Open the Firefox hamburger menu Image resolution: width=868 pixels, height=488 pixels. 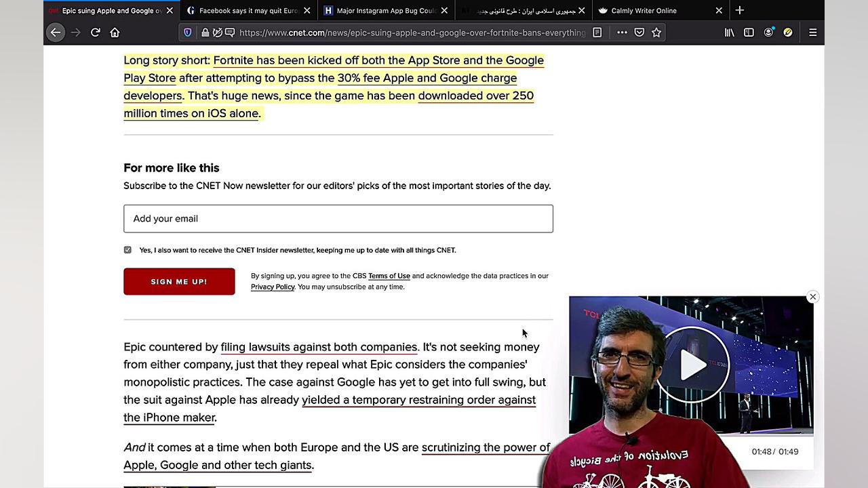coord(812,33)
